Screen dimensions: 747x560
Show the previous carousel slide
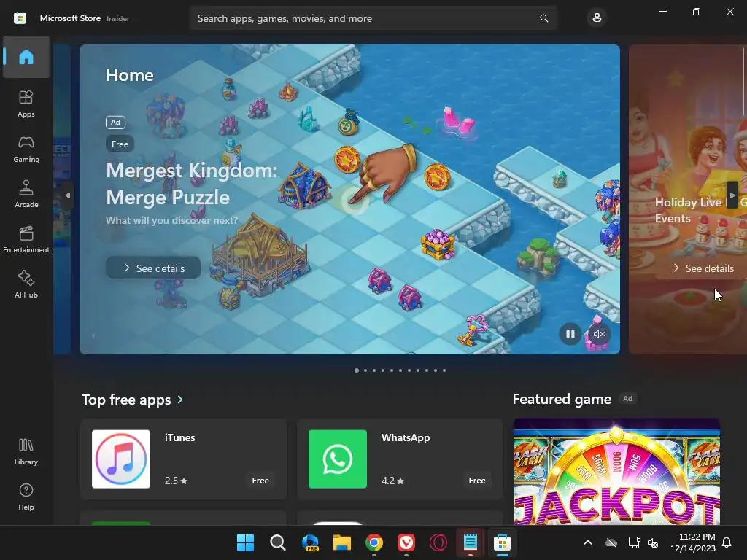point(68,195)
